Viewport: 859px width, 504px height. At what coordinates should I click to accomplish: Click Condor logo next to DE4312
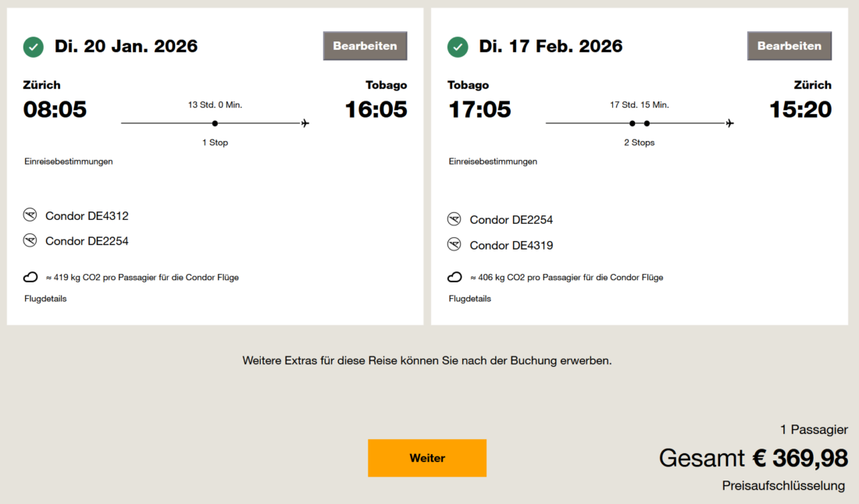tap(30, 215)
